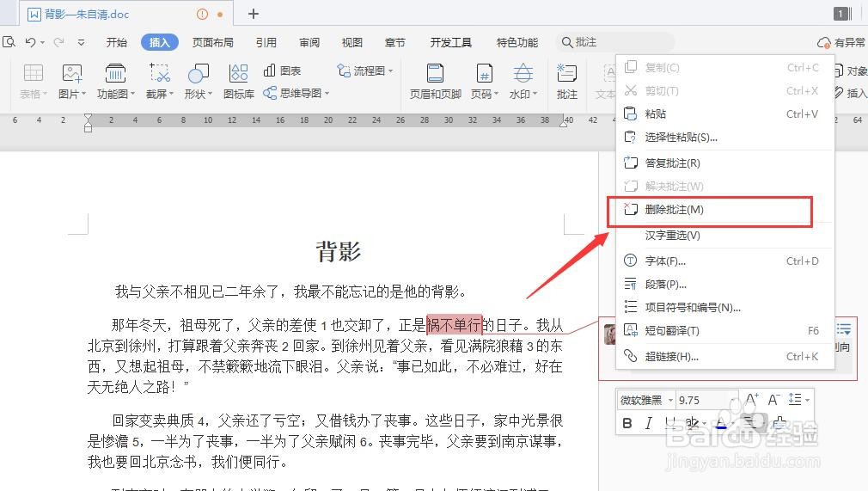
Task: Open the 功能图 tool icon
Action: (115, 73)
